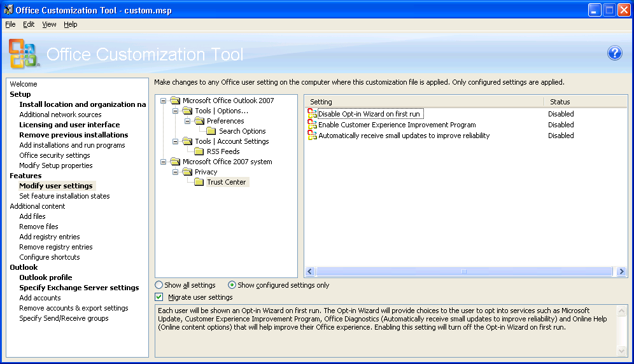This screenshot has width=634, height=364.
Task: Click the Search Options folder icon
Action: [211, 131]
